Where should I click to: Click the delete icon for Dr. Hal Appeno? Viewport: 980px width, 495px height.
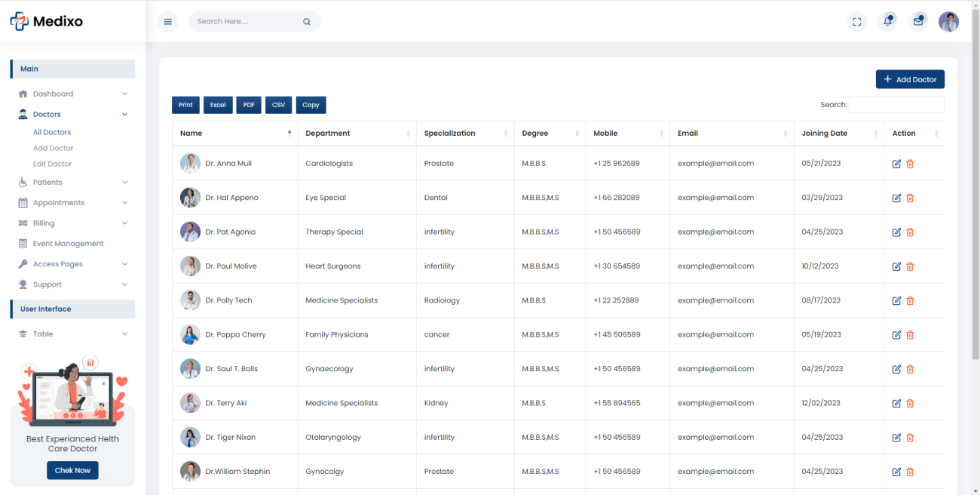tap(910, 198)
